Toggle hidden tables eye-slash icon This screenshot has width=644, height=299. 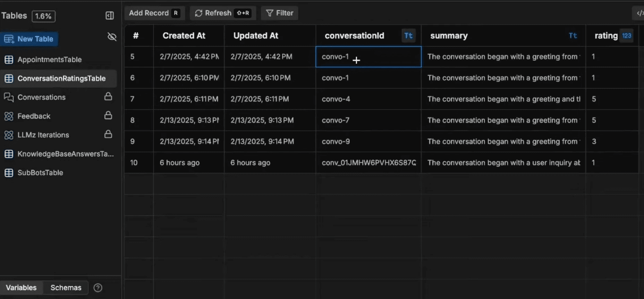[112, 37]
